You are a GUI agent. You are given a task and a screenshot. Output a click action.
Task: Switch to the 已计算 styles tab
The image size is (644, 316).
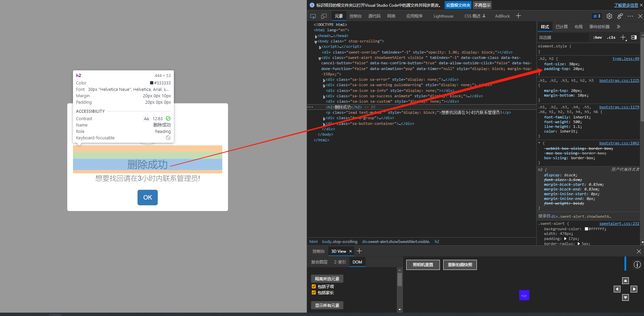click(x=562, y=27)
